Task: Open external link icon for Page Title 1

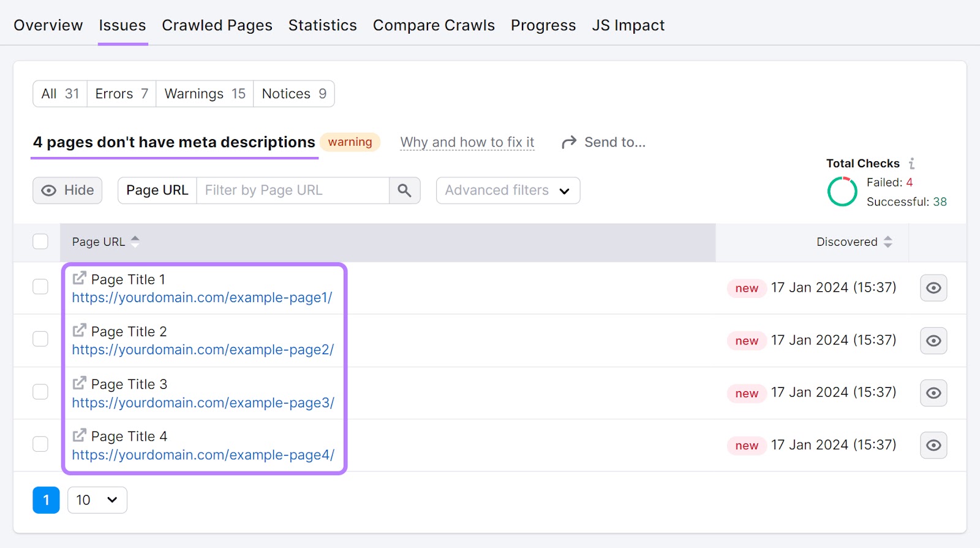Action: [x=79, y=278]
